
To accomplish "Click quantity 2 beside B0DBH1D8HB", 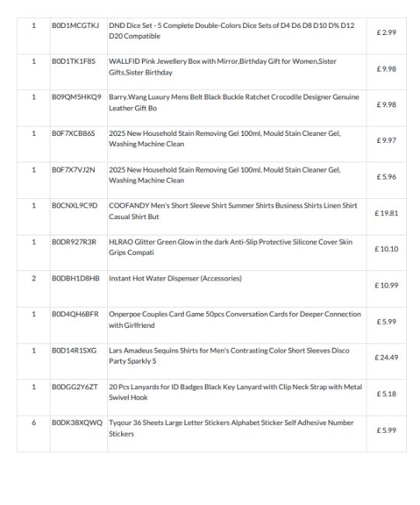I will (x=34, y=278).
